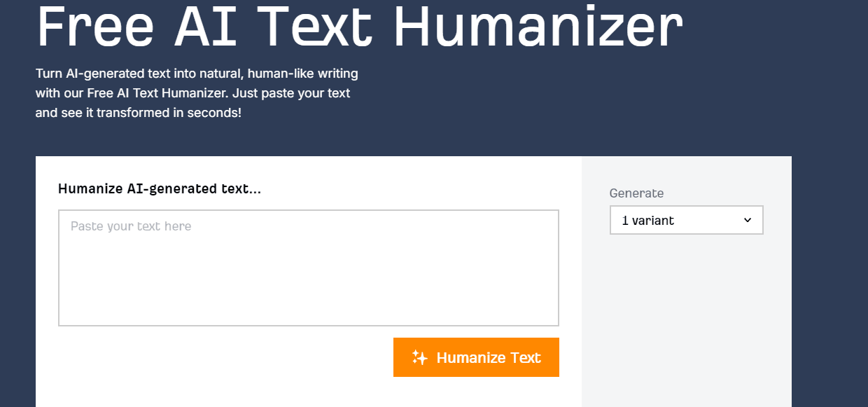Click the Humanize AI-generated text label
Viewport: 868px width, 407px height.
pos(160,188)
